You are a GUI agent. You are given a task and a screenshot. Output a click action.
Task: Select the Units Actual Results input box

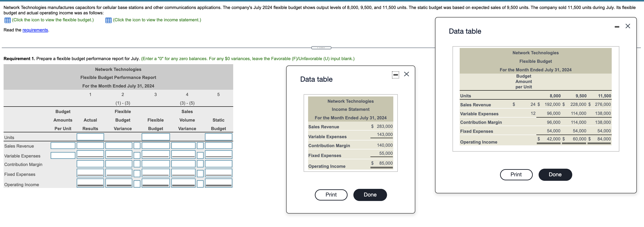90,137
